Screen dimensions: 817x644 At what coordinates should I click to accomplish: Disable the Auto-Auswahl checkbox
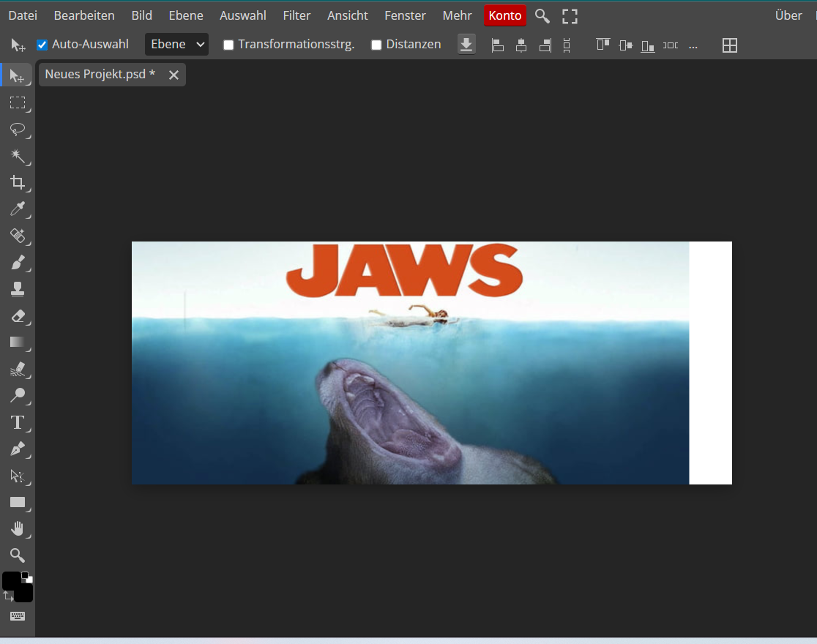click(42, 45)
